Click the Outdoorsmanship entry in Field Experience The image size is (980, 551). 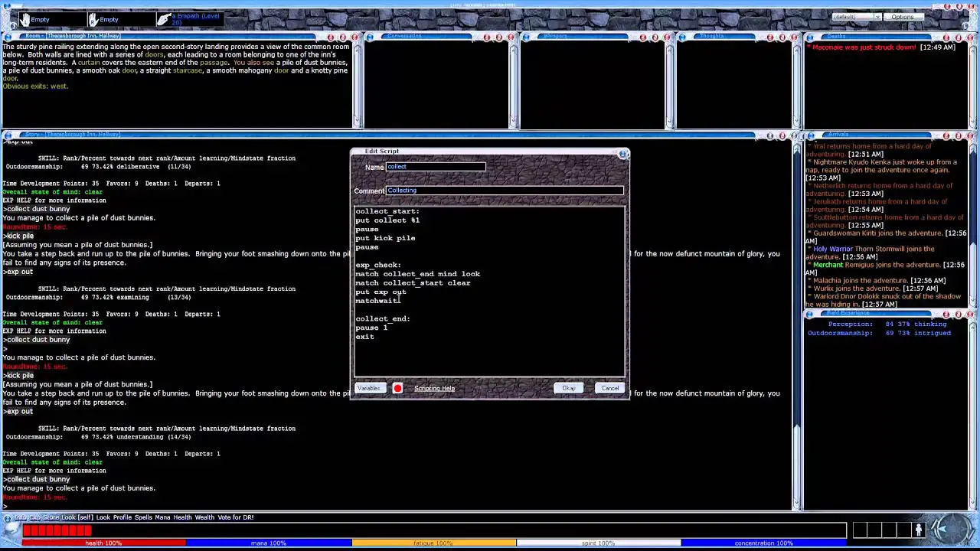coord(879,333)
